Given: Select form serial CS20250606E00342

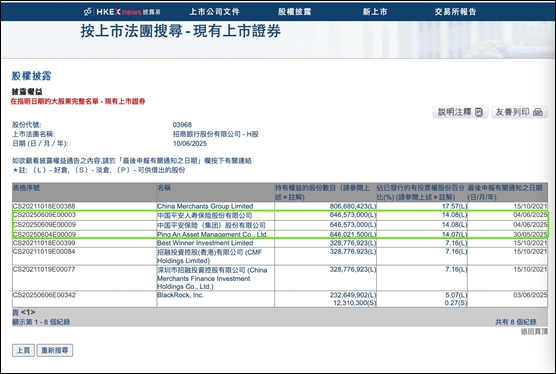Looking at the screenshot, I should click(44, 295).
